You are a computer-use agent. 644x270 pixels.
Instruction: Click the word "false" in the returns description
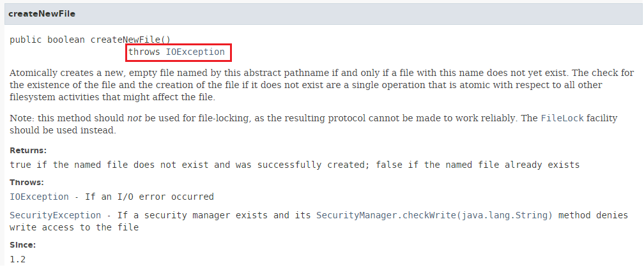click(389, 165)
